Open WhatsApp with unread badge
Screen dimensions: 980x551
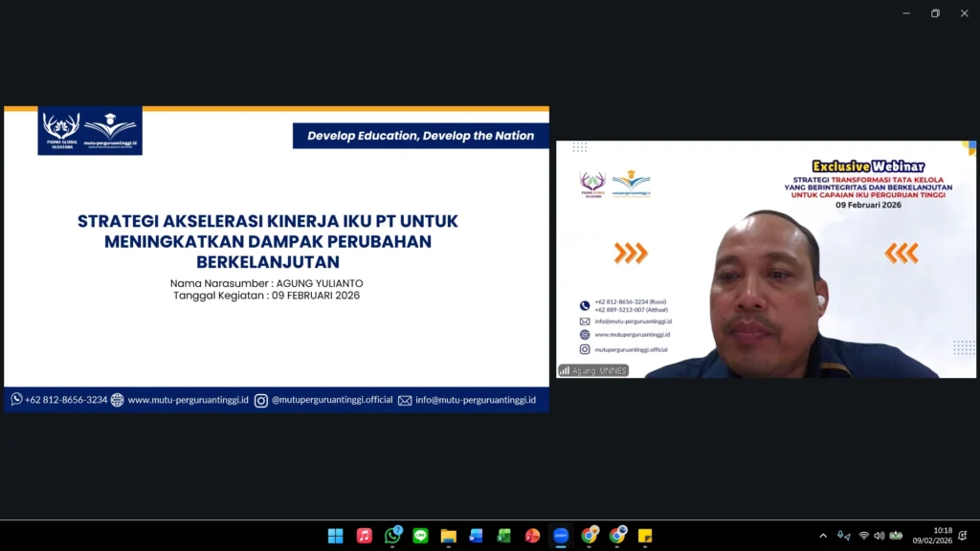click(392, 536)
